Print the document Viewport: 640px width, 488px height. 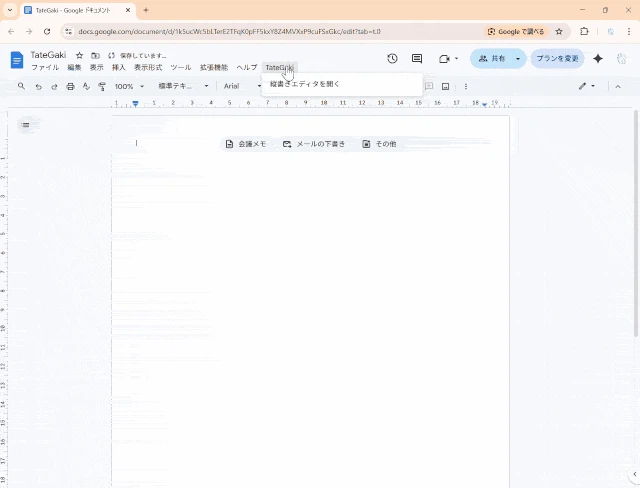[70, 86]
